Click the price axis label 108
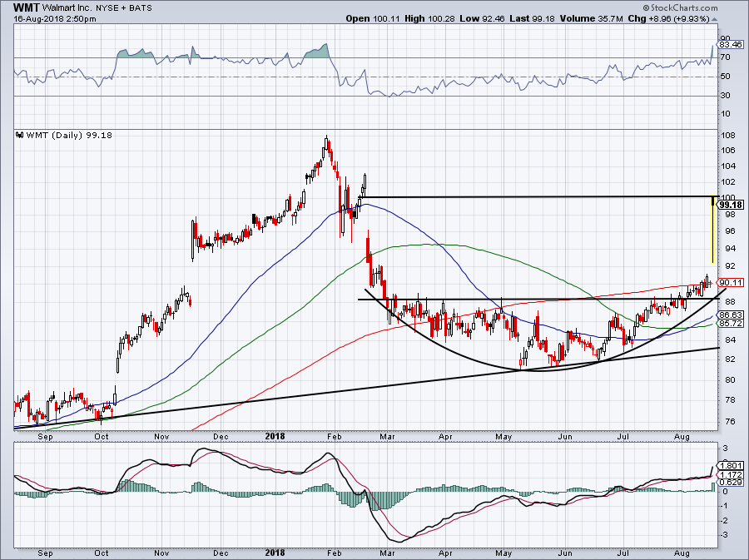 [x=728, y=135]
